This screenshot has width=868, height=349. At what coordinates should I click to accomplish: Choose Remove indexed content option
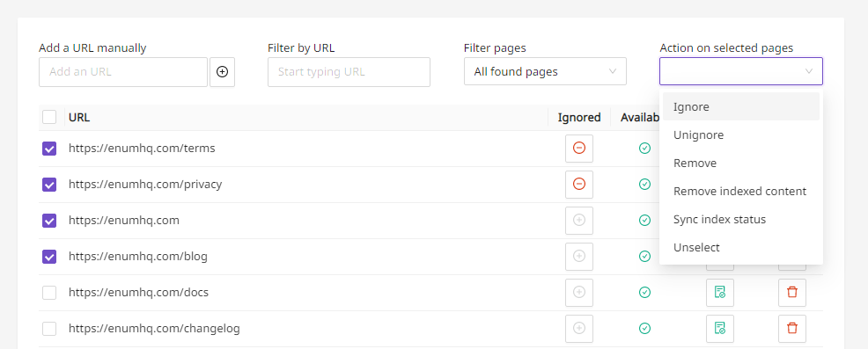(x=739, y=192)
